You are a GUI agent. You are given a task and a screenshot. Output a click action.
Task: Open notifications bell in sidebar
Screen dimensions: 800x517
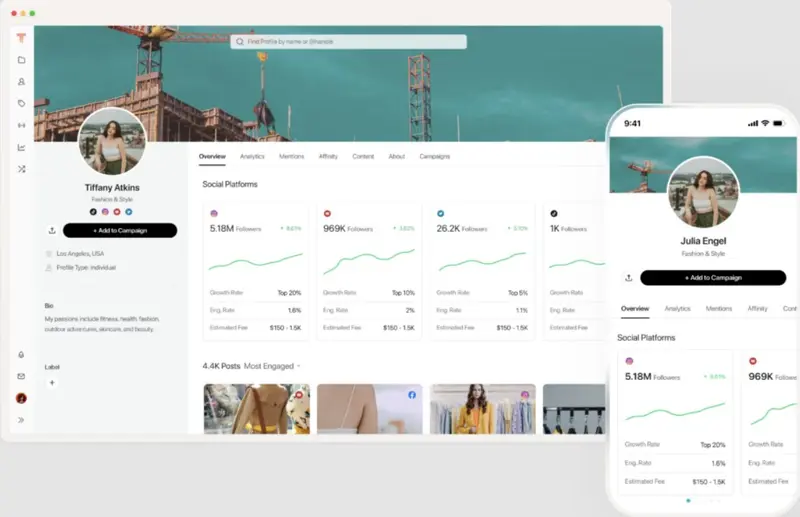tap(21, 355)
